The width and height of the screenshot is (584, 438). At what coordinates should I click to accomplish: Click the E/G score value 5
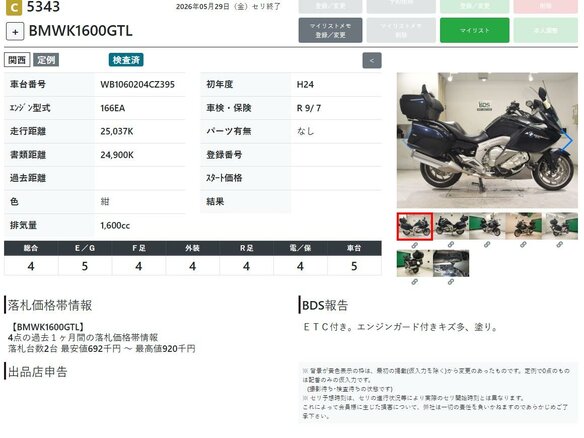[85, 266]
